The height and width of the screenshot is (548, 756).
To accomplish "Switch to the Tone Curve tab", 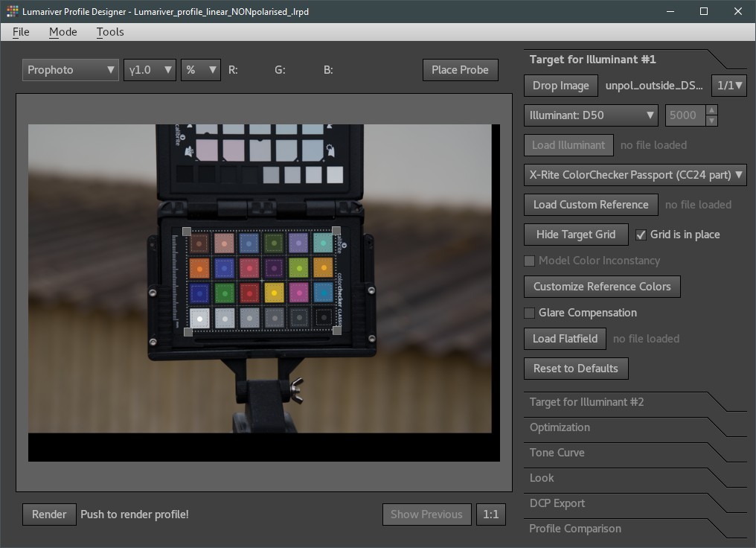I will point(557,453).
